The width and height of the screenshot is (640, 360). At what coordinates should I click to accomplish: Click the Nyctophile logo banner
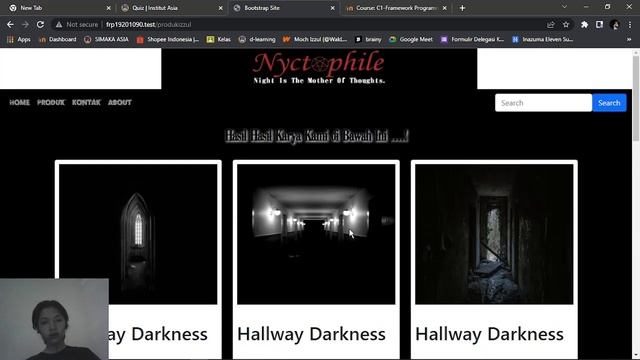pyautogui.click(x=319, y=68)
